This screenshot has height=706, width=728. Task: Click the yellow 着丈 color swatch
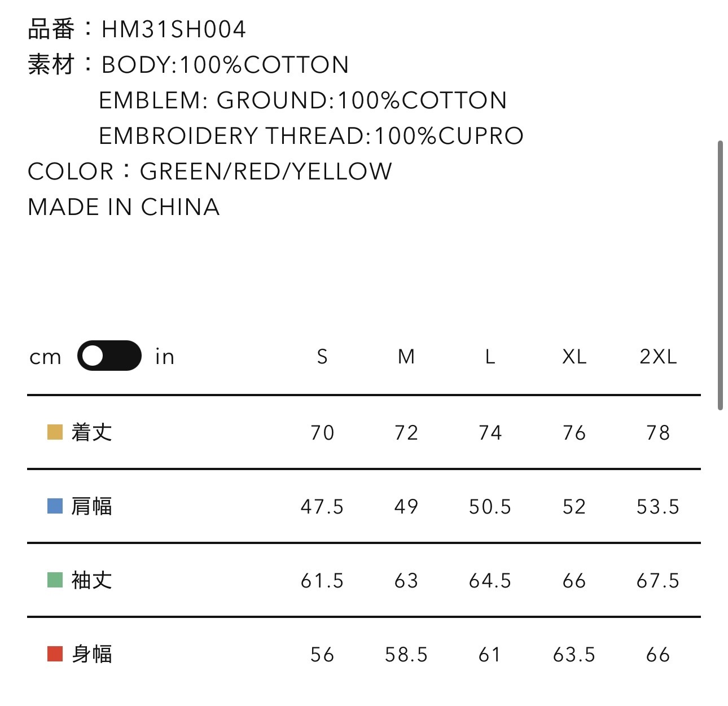(x=55, y=432)
